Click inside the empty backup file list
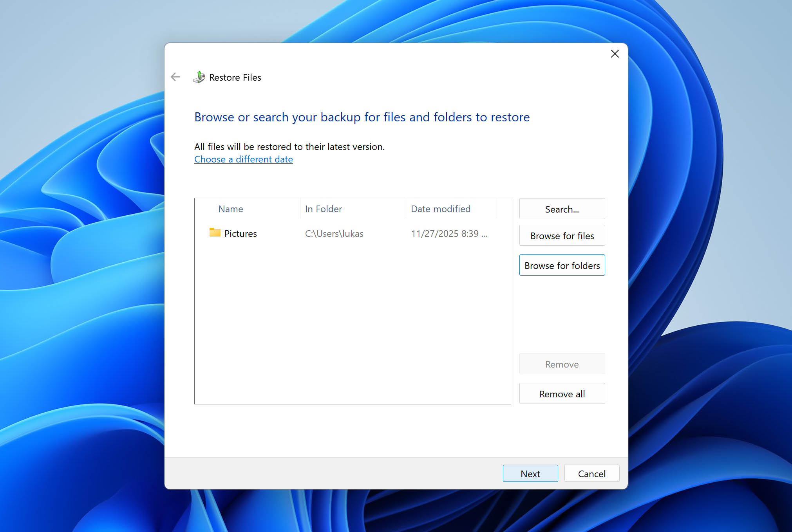Viewport: 792px width, 532px height. pos(353,325)
